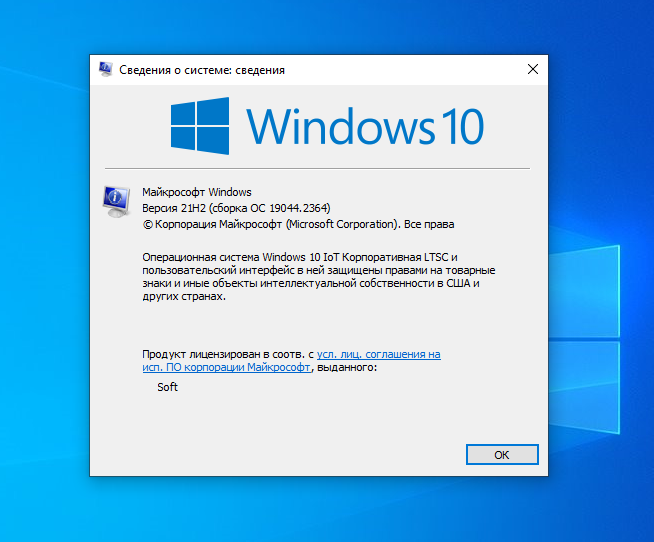
Task: Click the 'Майкрософт Windows' text line
Action: coord(197,192)
